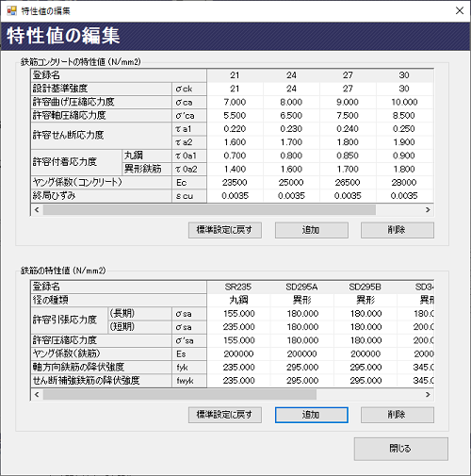Click 追加 button under rebar table
The height and width of the screenshot is (476, 471).
pyautogui.click(x=312, y=415)
